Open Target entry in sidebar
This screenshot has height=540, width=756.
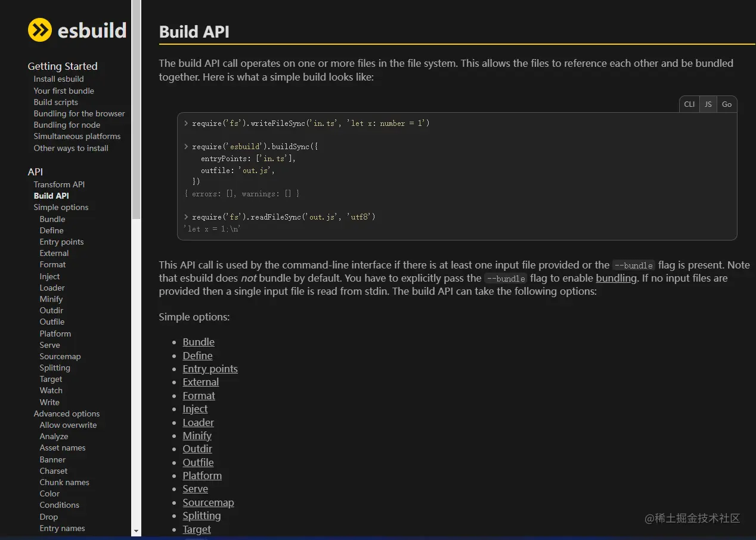[x=51, y=379]
